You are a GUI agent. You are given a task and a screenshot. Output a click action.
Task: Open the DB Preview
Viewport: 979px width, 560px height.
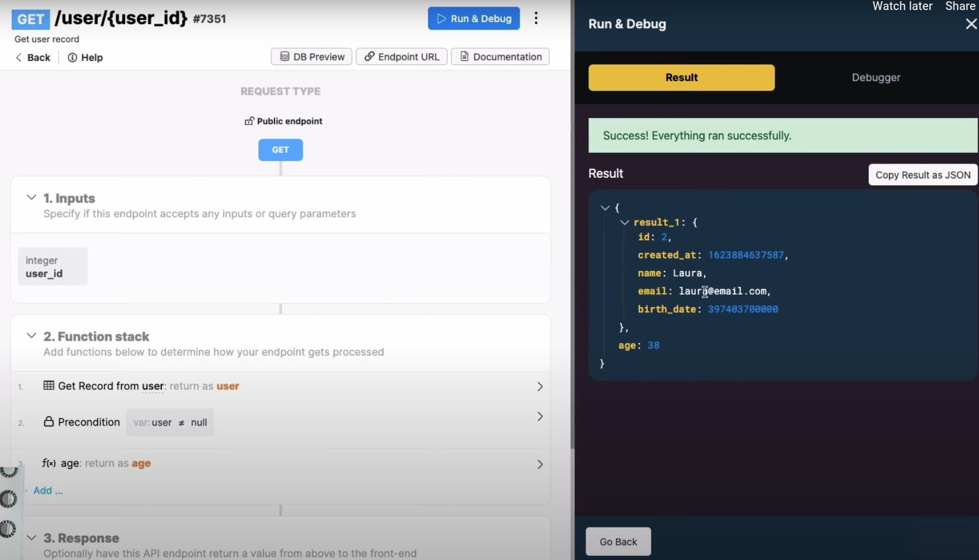(312, 57)
